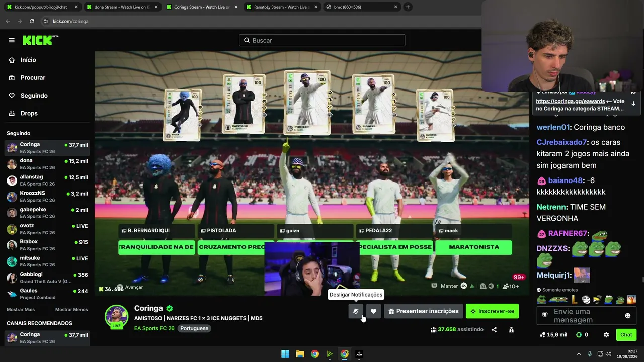Click the KICK logo

pos(40,40)
